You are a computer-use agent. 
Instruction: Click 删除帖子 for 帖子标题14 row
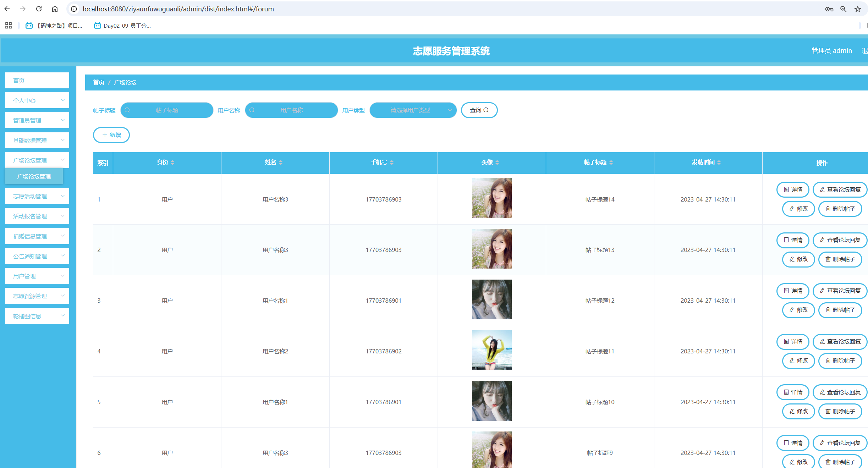pos(840,209)
